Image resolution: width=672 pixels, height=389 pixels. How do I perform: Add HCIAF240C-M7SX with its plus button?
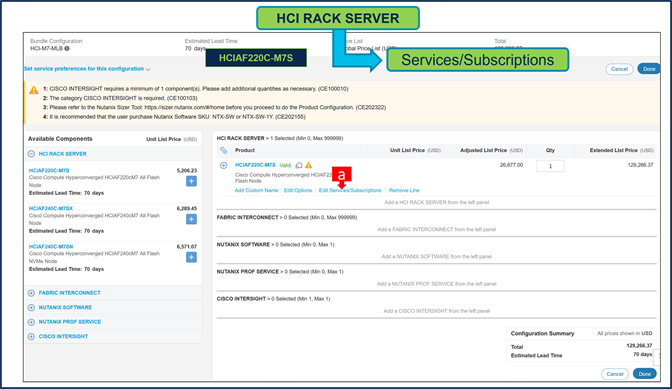pos(191,219)
